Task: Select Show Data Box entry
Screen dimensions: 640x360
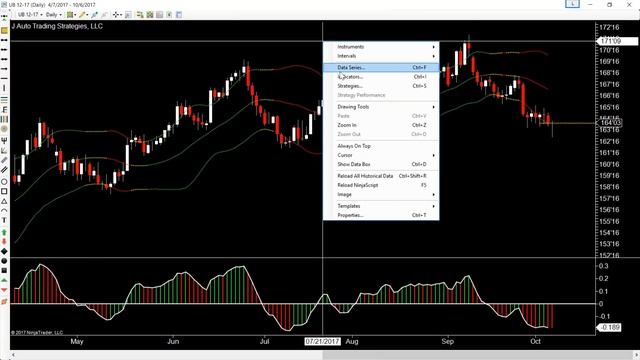Action: [381, 164]
